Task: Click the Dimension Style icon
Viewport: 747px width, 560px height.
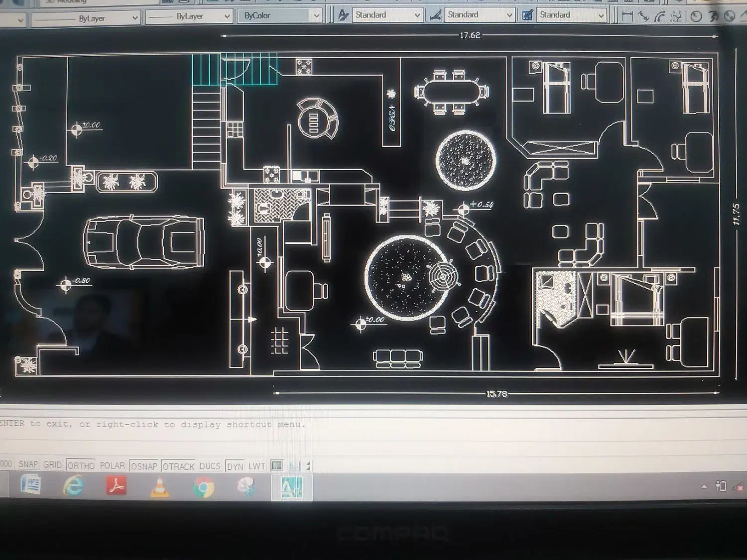Action: [x=436, y=15]
